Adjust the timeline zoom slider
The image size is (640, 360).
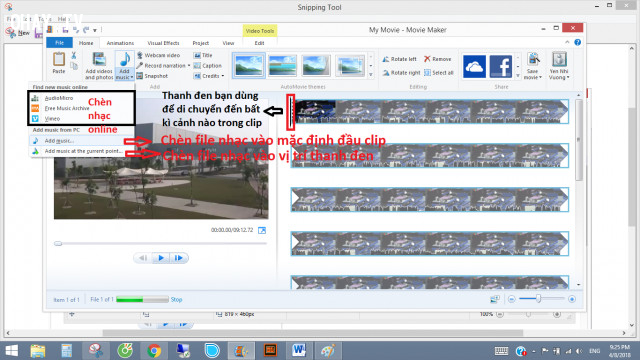click(539, 299)
